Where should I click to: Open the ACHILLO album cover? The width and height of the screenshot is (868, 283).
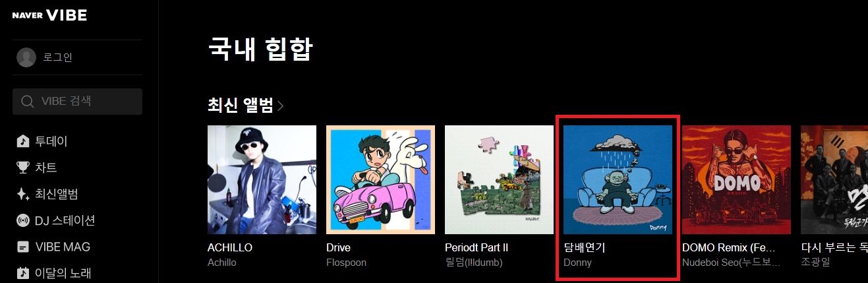coord(262,179)
